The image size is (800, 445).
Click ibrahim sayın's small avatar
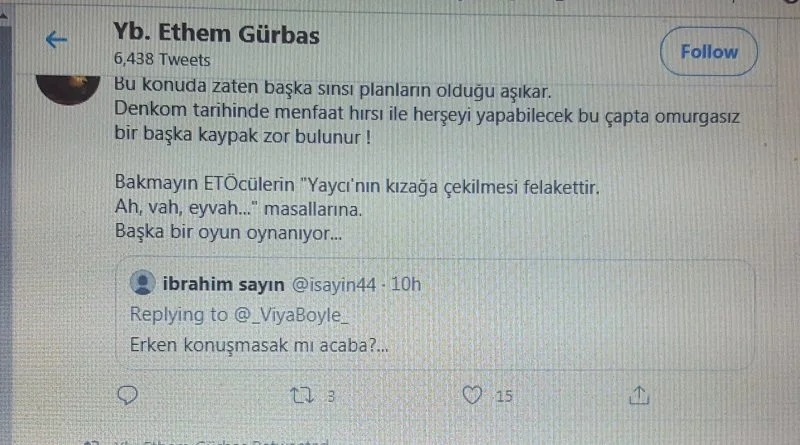(x=144, y=285)
